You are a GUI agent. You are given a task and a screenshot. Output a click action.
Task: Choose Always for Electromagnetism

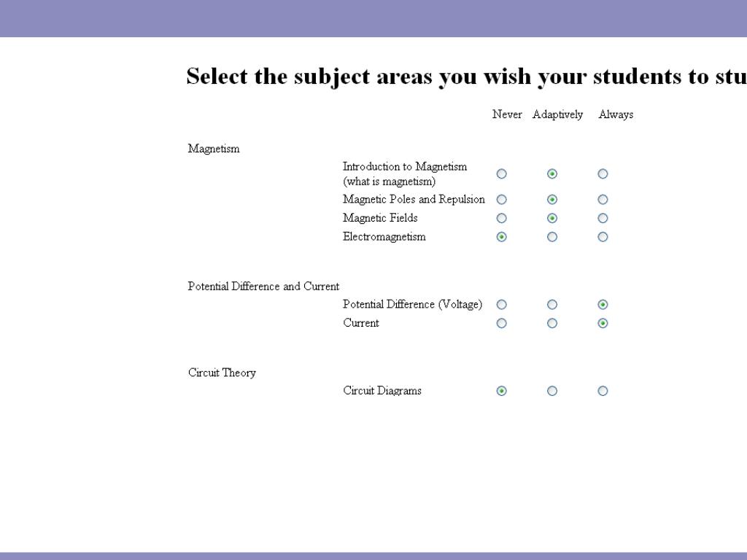(x=603, y=236)
